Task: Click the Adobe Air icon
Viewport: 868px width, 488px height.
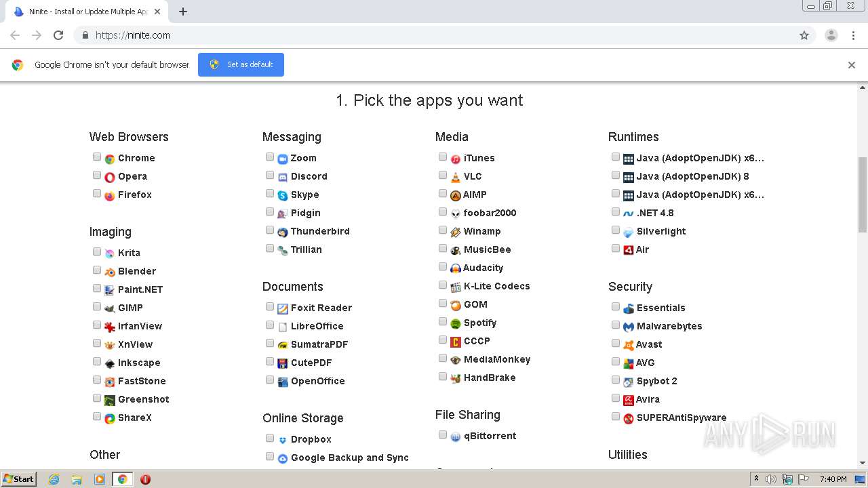Action: (x=629, y=250)
